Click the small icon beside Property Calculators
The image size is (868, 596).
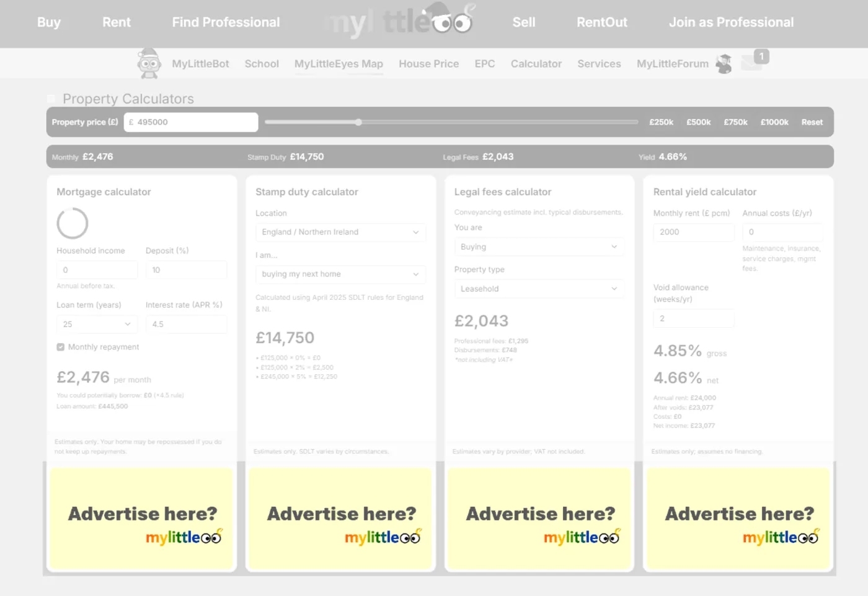point(51,99)
